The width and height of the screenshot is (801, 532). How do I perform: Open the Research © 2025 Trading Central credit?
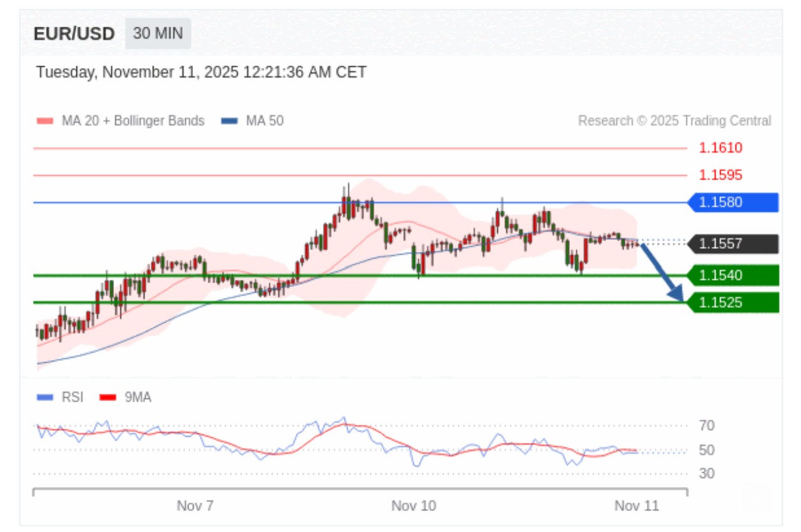tap(674, 121)
